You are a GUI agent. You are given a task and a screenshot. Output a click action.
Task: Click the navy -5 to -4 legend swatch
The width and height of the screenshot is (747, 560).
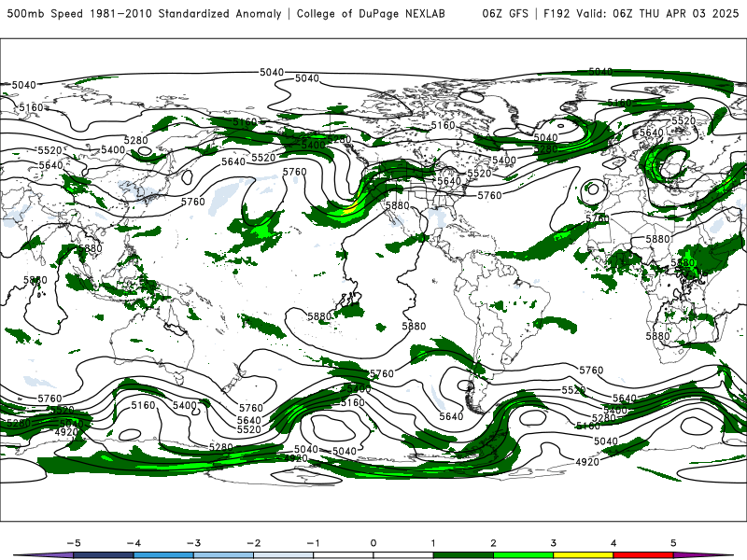point(104,555)
